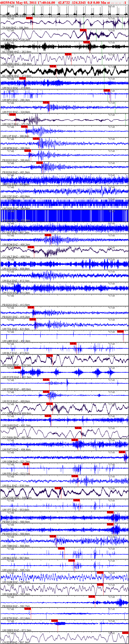
Task: Select the red pick marker on UW LVP EHZ
Action: tap(24, 127)
